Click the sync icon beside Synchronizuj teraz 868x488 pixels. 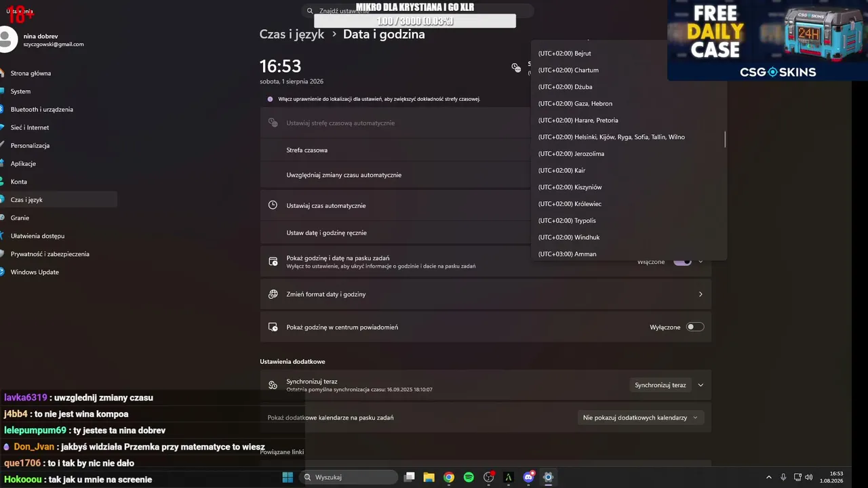pos(273,385)
